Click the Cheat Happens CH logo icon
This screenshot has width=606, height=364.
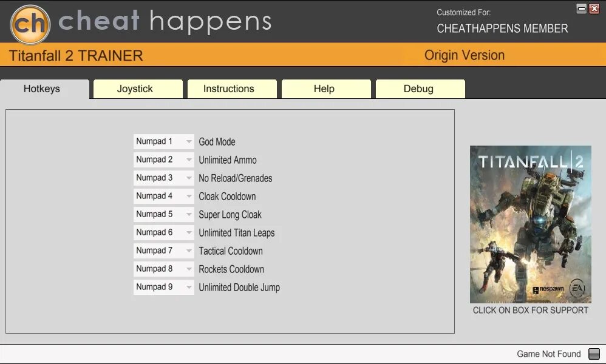coord(30,24)
